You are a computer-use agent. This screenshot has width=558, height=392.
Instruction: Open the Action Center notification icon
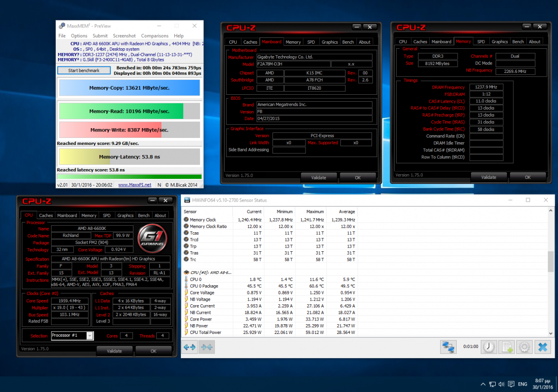(511, 384)
